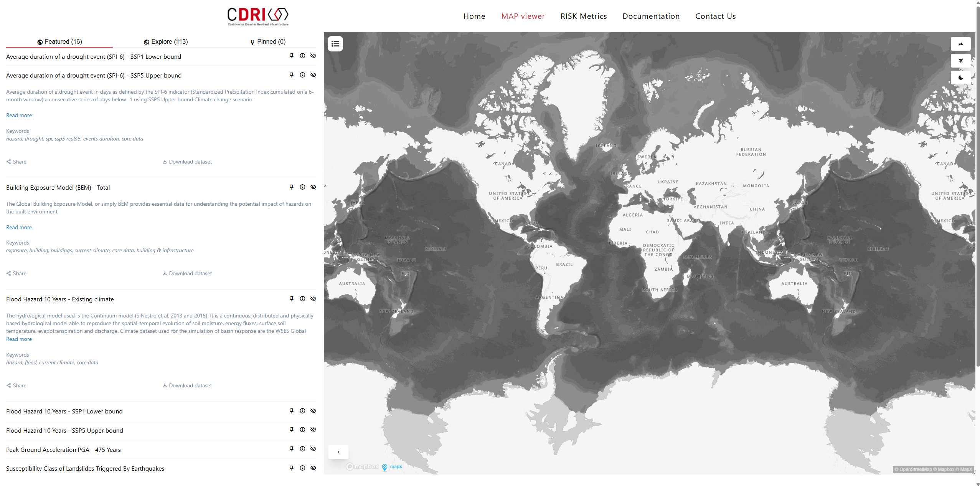Collapse the side panel with chevron button
Image resolution: width=980 pixels, height=486 pixels.
338,452
